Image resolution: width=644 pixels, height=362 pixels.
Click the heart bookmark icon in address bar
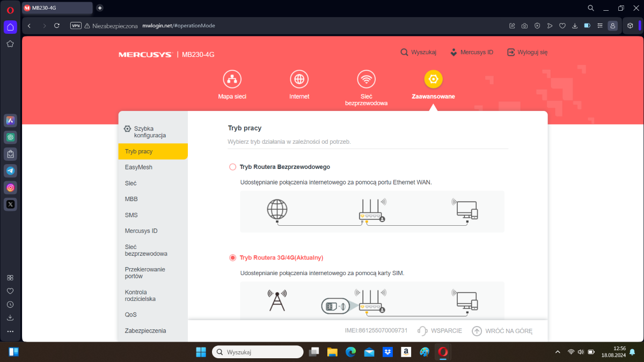(x=562, y=26)
